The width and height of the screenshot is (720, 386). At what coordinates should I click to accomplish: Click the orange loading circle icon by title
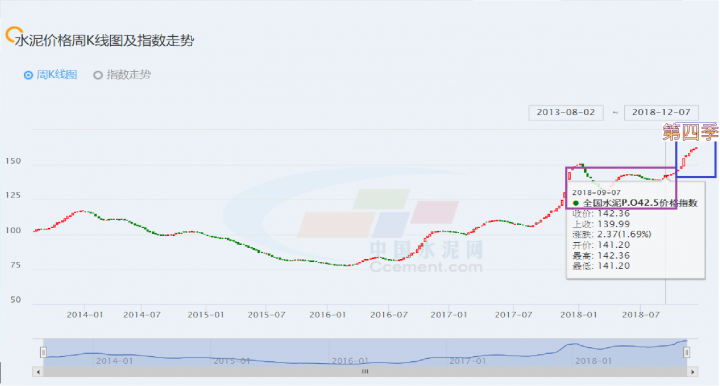point(14,35)
